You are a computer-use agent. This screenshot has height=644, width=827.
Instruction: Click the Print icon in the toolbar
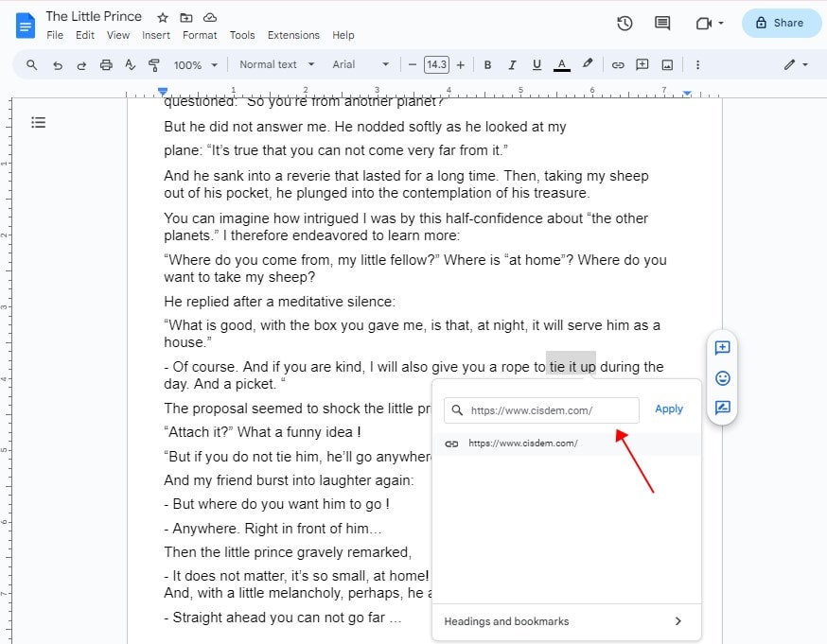coord(106,64)
